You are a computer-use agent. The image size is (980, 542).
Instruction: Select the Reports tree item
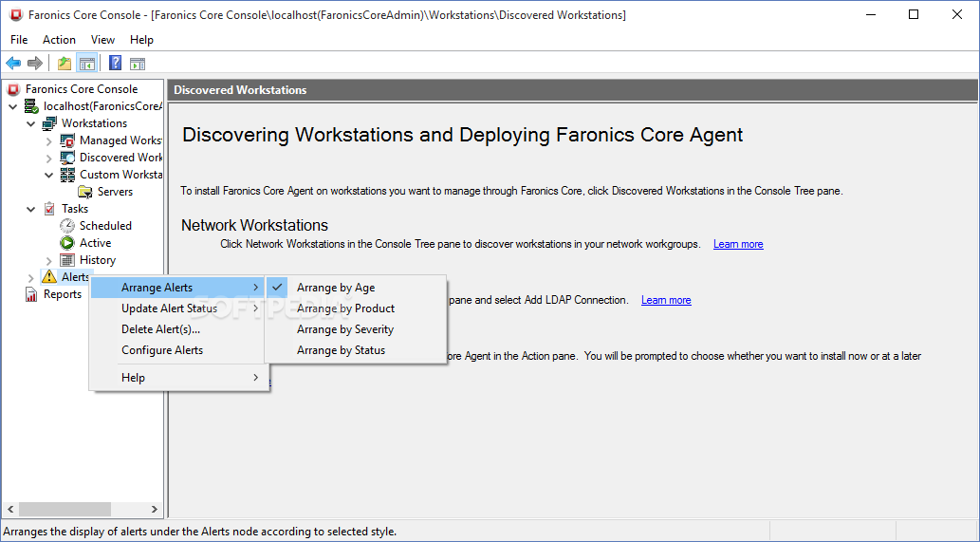pyautogui.click(x=63, y=294)
